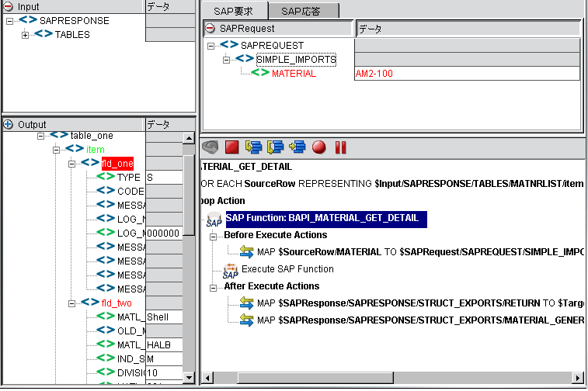Click action panel scroll left arrow
Image resolution: width=588 pixels, height=391 pixels.
pyautogui.click(x=207, y=378)
